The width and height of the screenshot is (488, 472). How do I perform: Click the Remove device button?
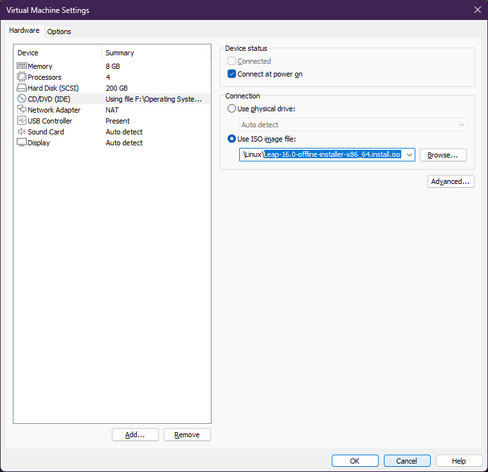click(187, 435)
